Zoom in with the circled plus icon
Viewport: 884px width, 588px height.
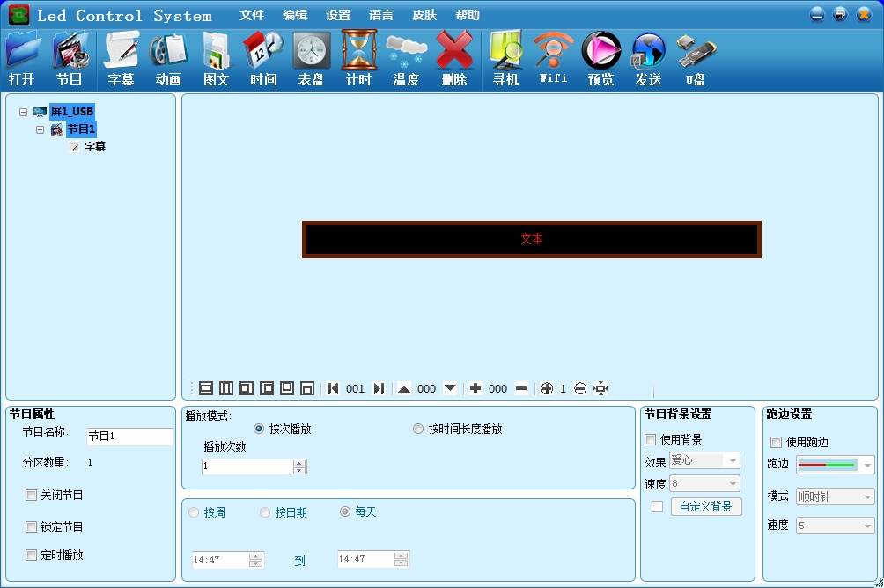tap(546, 388)
